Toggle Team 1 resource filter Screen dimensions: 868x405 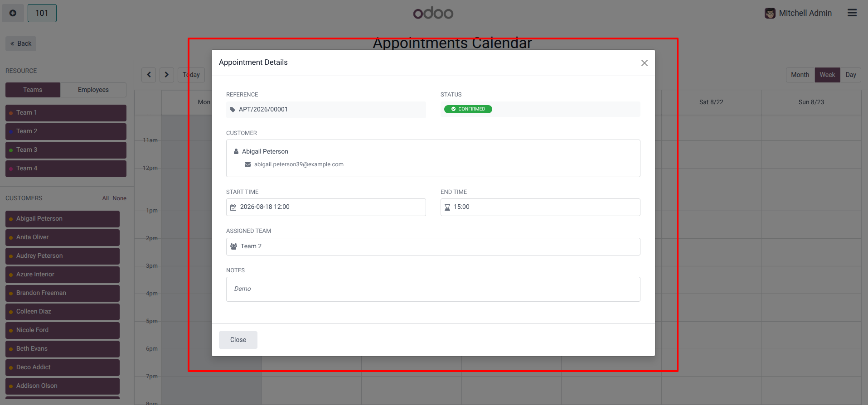click(x=66, y=113)
